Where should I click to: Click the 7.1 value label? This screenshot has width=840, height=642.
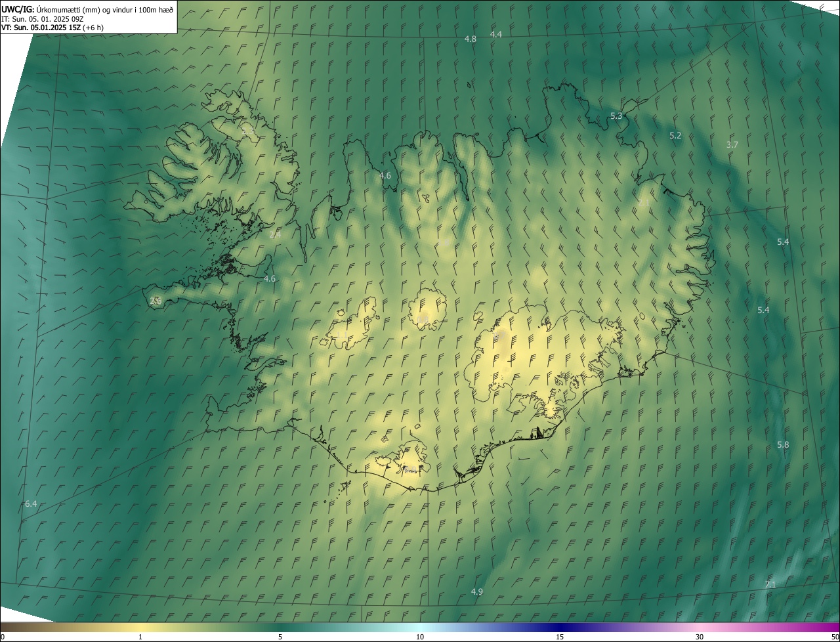(x=770, y=585)
